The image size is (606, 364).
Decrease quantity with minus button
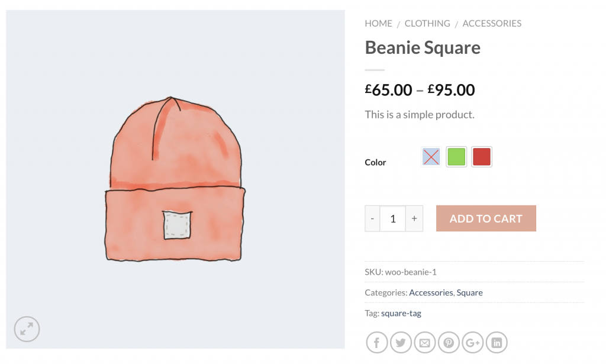click(x=372, y=219)
